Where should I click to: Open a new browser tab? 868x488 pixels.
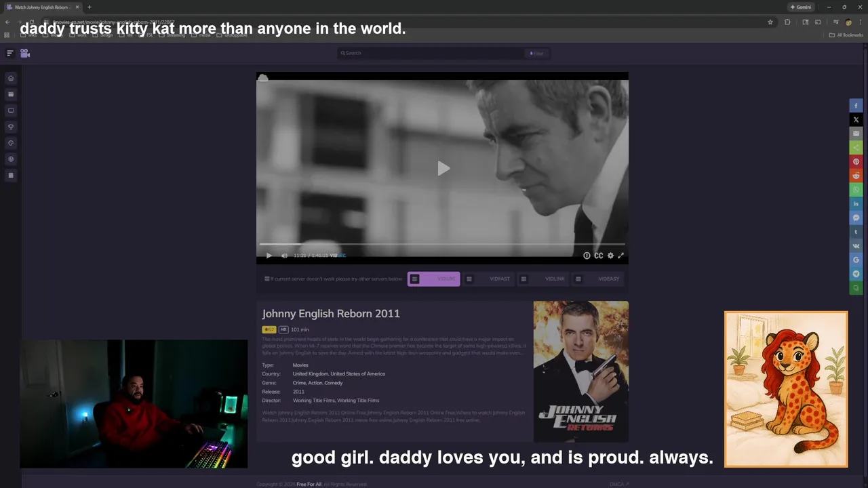pos(89,7)
